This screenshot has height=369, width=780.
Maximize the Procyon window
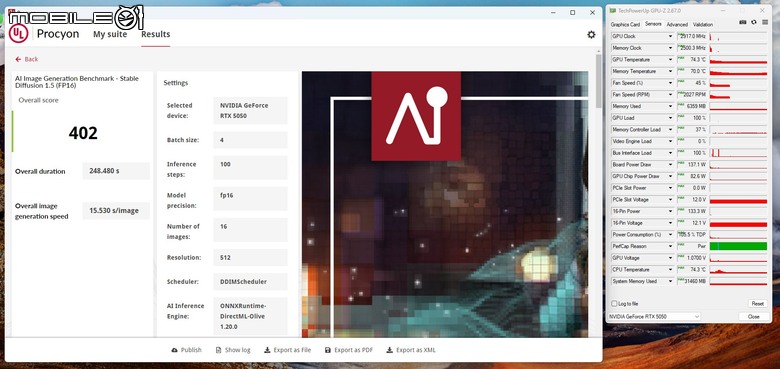pos(573,12)
